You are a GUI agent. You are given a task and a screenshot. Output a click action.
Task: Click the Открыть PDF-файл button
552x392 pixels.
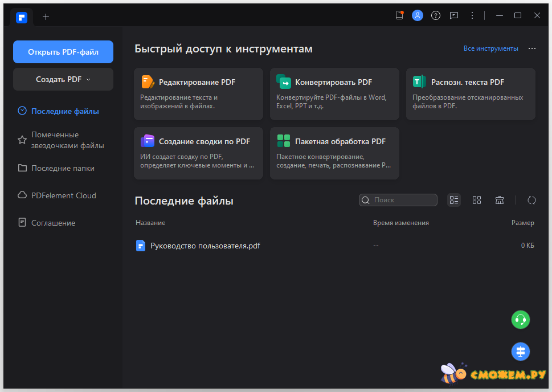(63, 52)
